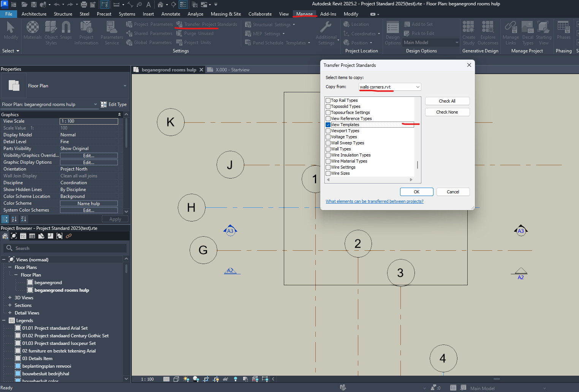This screenshot has width=579, height=392.
Task: Open Phases dialog
Action: pyautogui.click(x=563, y=30)
